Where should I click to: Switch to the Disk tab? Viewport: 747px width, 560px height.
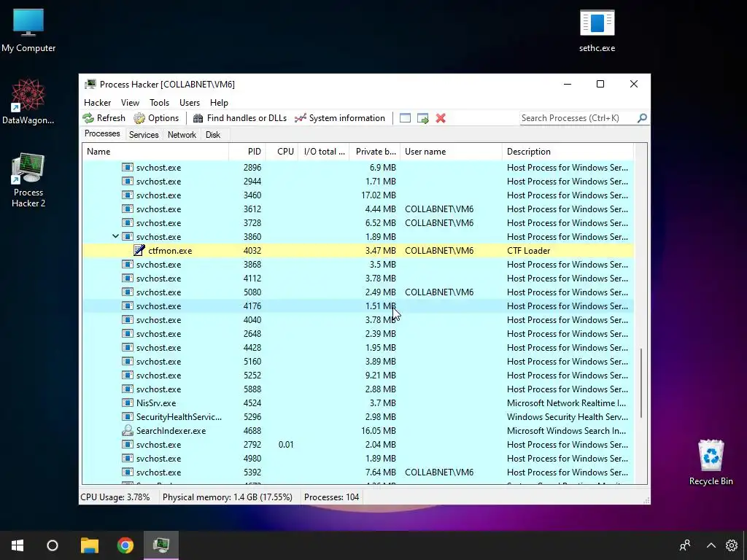point(213,135)
